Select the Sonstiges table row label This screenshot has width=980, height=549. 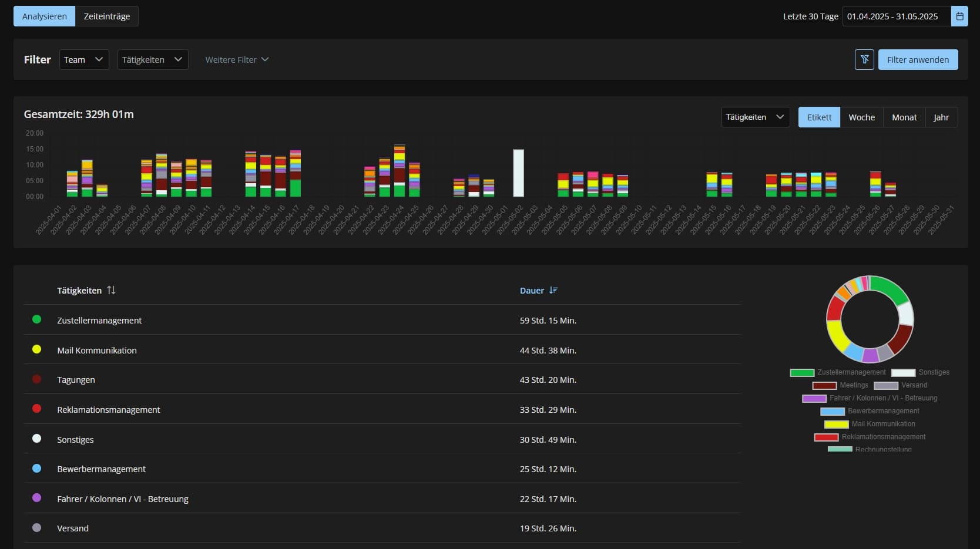click(75, 440)
